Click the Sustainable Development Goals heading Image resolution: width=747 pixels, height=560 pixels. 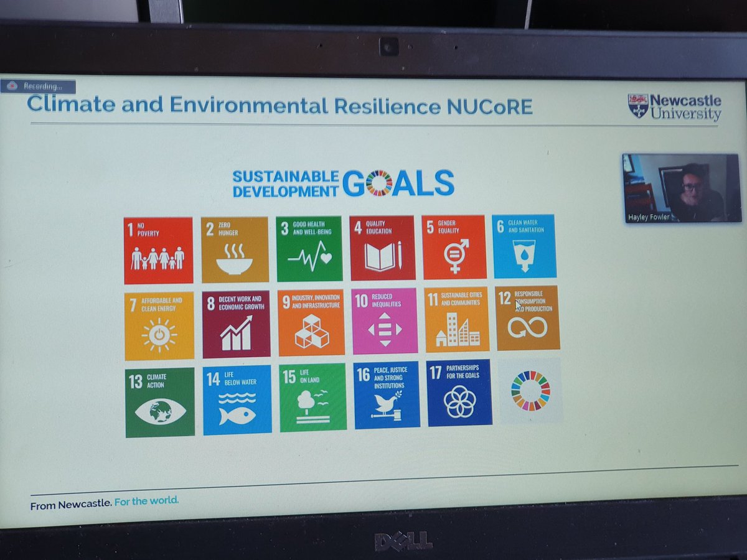pyautogui.click(x=344, y=183)
